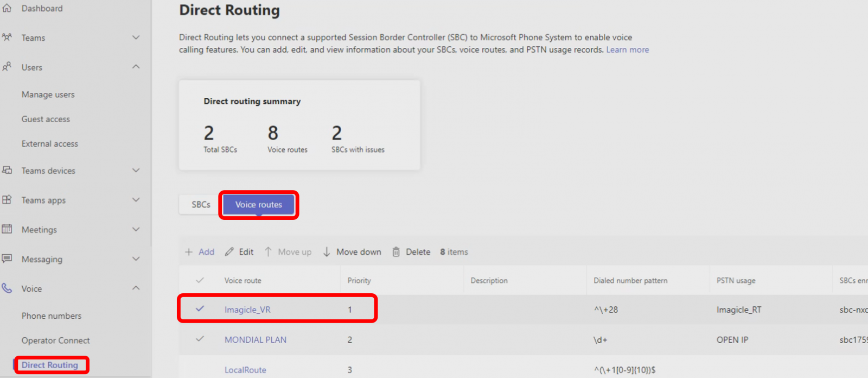Click the Dashboard home icon
Viewport: 868px width, 378px height.
tap(7, 8)
